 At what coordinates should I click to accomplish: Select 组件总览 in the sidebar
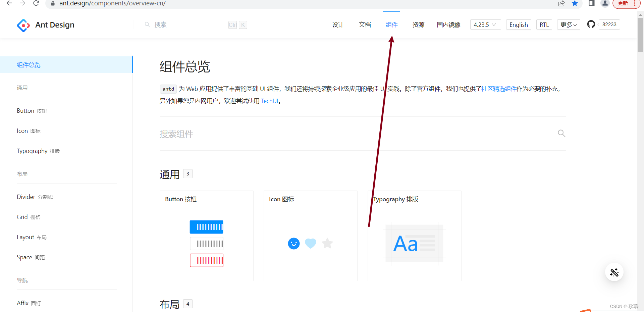[x=66, y=65]
